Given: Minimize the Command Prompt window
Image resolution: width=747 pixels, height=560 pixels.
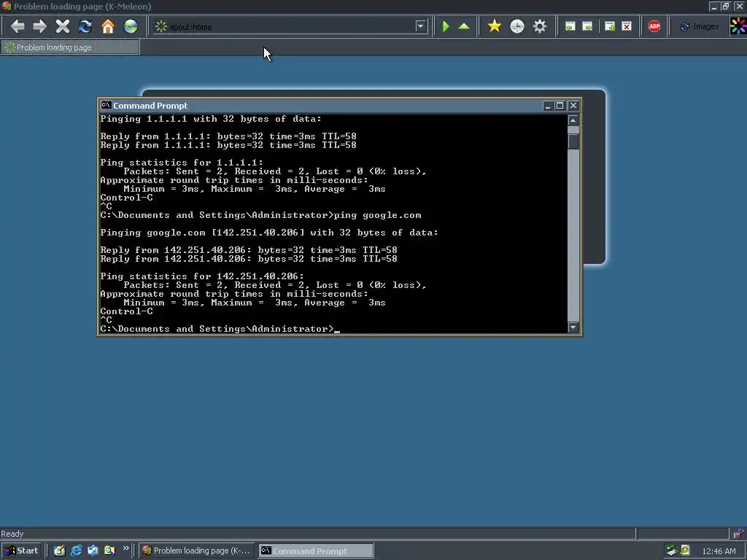Looking at the screenshot, I should click(548, 106).
